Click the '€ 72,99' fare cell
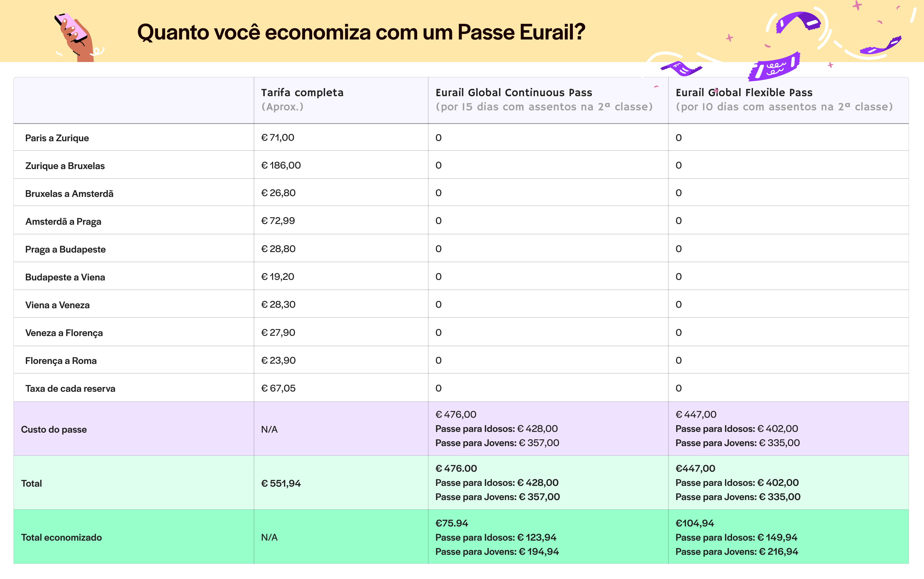Screen dimensions: 924x579 (278, 221)
